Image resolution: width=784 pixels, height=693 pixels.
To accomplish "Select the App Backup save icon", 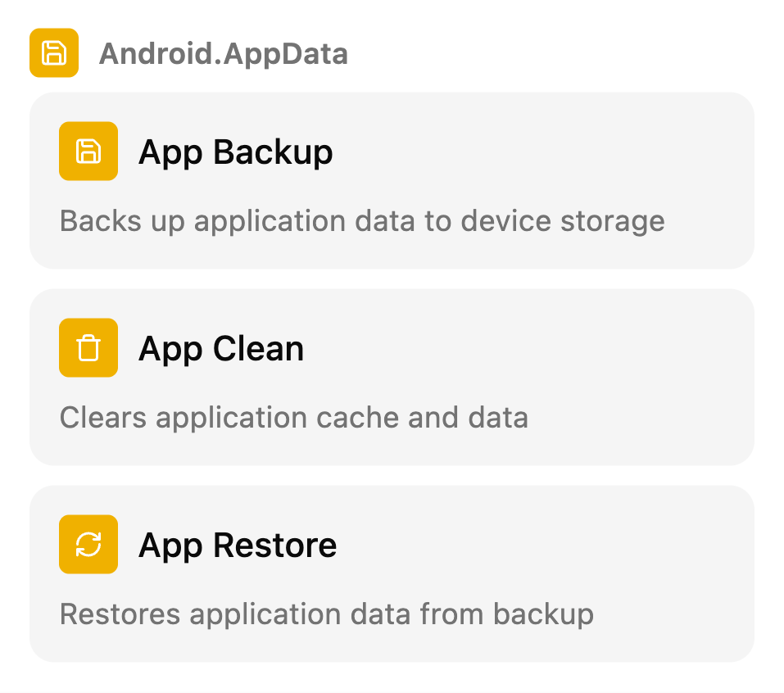I will (x=88, y=151).
